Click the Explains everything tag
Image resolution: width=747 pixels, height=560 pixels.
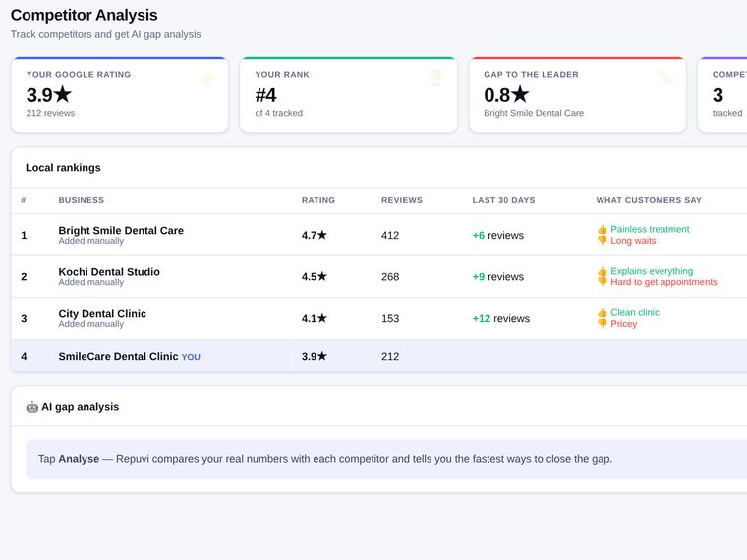click(x=652, y=271)
